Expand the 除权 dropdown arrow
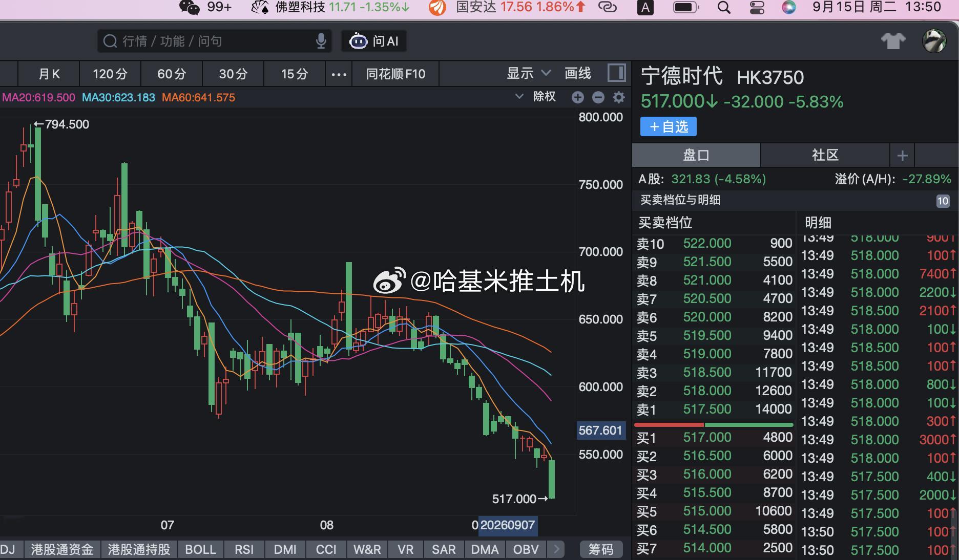This screenshot has width=959, height=560. [519, 97]
